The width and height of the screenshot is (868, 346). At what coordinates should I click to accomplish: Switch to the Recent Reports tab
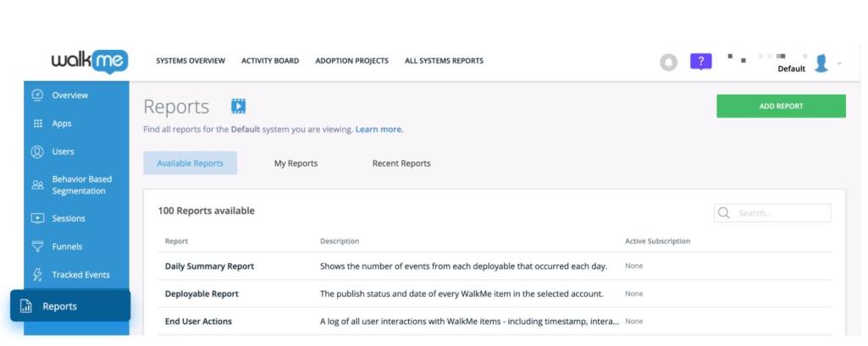(x=401, y=163)
